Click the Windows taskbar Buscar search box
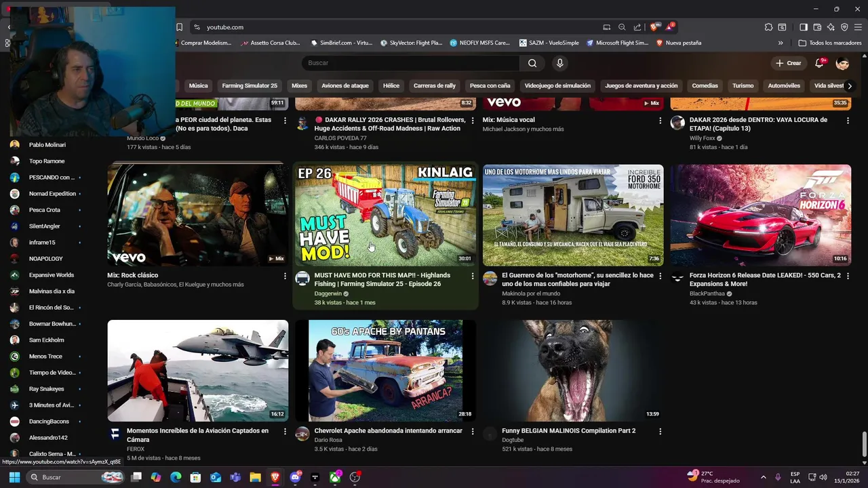This screenshot has width=868, height=488. (x=76, y=477)
